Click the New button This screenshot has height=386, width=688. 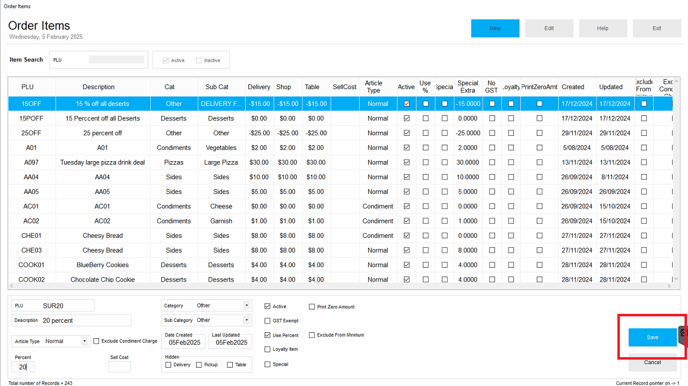coord(495,28)
